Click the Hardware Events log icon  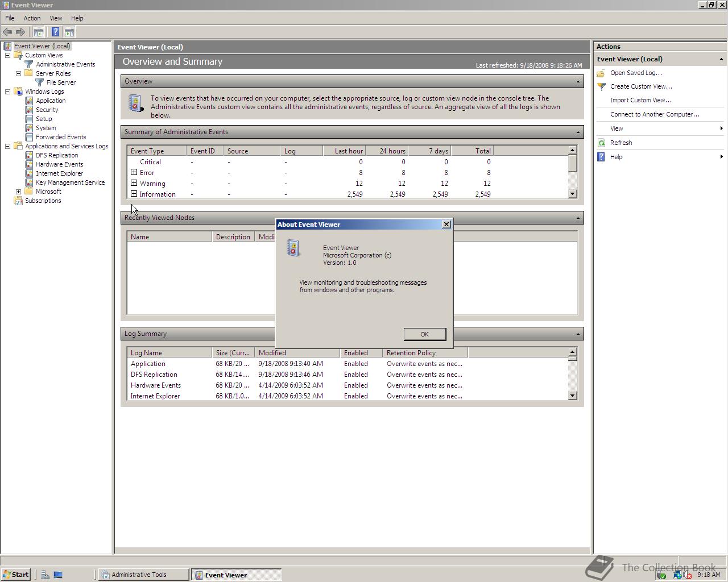tap(29, 164)
